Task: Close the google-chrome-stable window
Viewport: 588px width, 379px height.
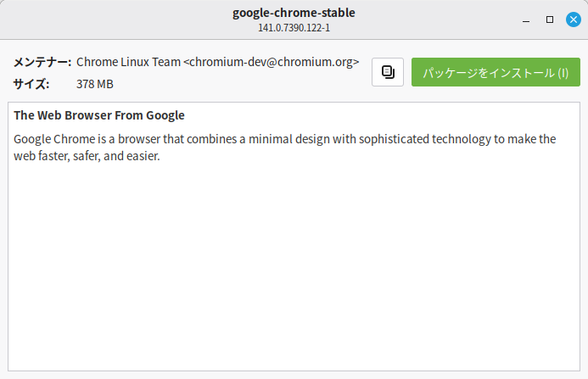Action: point(573,19)
